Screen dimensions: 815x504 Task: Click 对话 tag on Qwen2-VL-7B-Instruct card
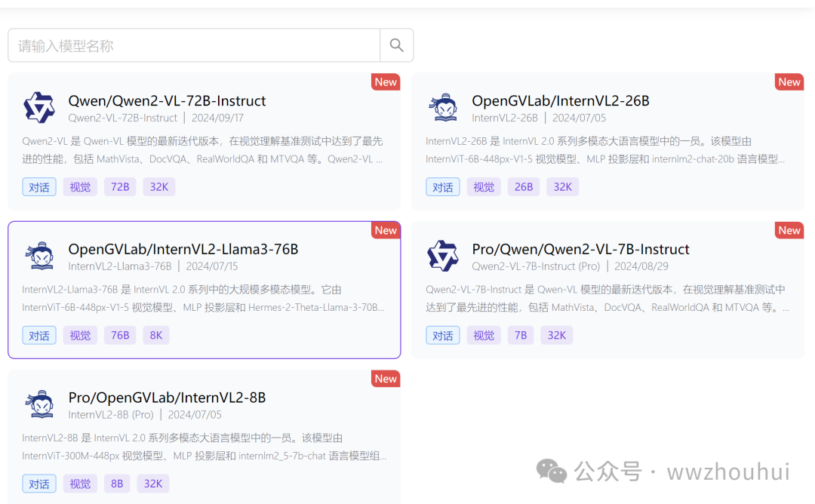pyautogui.click(x=443, y=336)
